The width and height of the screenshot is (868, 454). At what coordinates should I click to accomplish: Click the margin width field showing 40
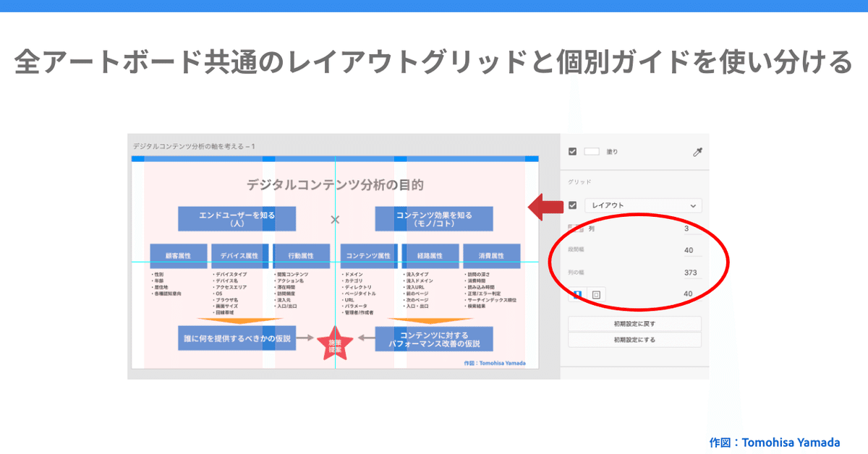click(x=689, y=294)
